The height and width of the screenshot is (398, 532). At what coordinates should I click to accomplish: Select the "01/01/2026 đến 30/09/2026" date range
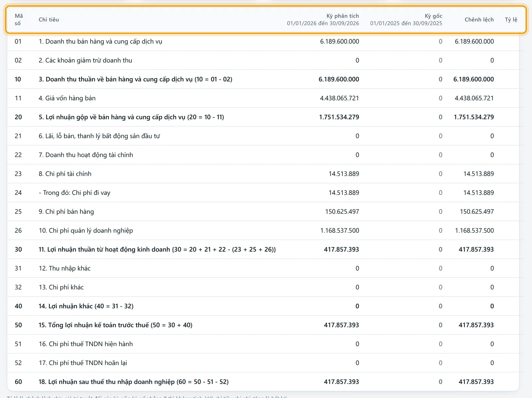pyautogui.click(x=323, y=23)
